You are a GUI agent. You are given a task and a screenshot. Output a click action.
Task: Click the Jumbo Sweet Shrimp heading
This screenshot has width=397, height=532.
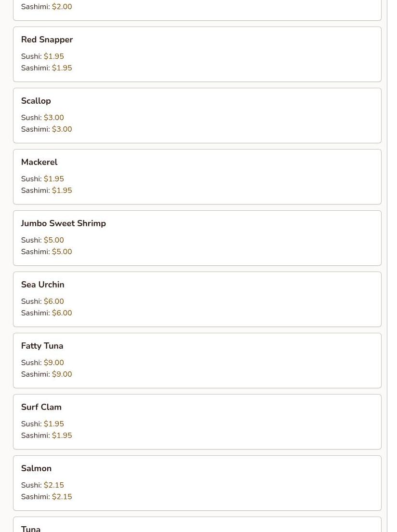63,223
